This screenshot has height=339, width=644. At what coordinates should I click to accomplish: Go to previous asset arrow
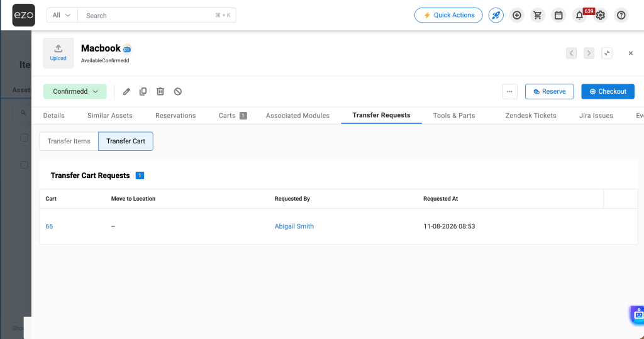(571, 53)
